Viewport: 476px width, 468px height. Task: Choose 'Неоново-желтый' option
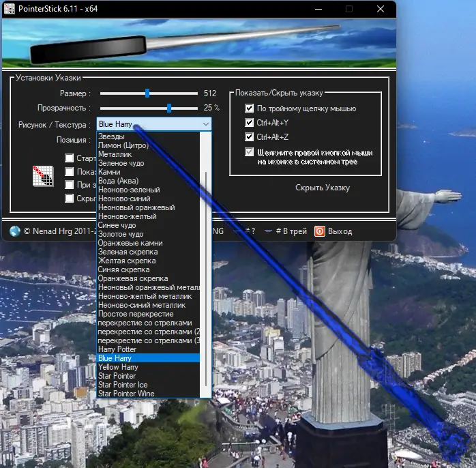coord(149,216)
